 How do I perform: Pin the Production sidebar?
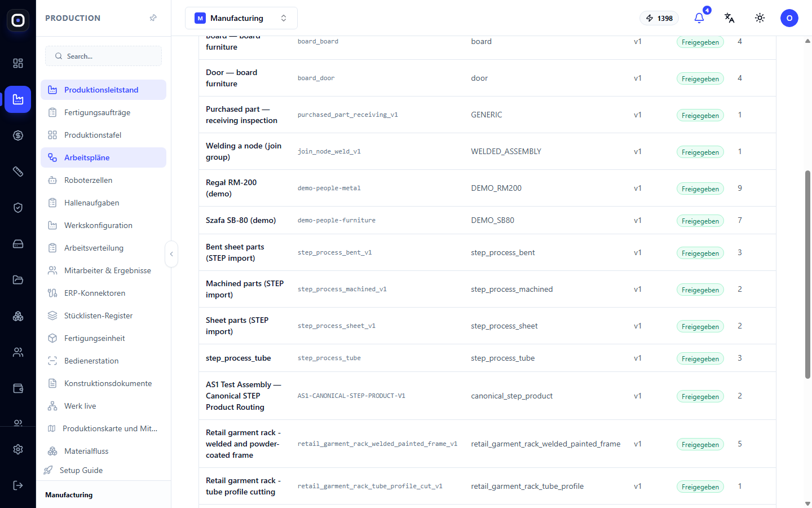tap(153, 18)
